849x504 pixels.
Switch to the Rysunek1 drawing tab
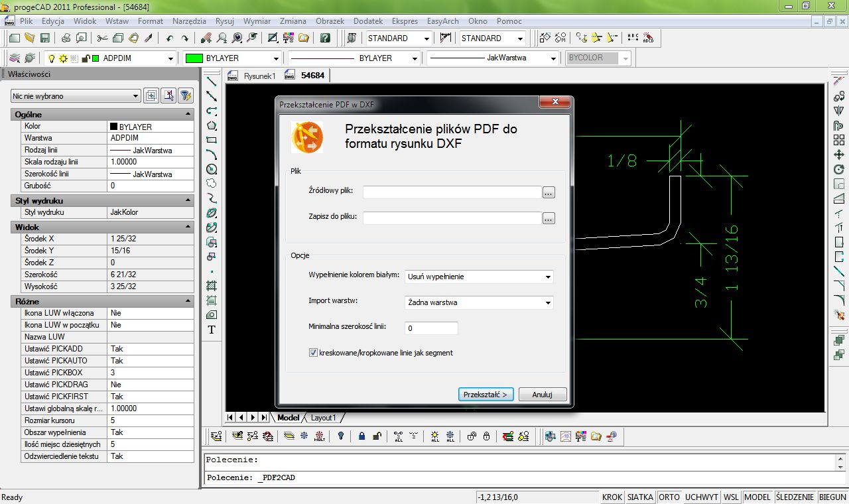[x=259, y=76]
